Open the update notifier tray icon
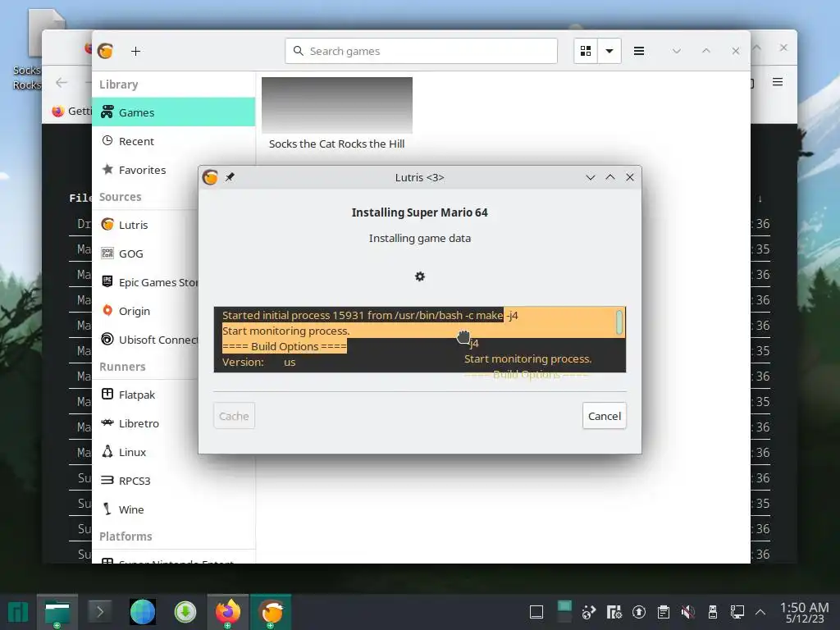Image resolution: width=840 pixels, height=630 pixels. point(638,612)
